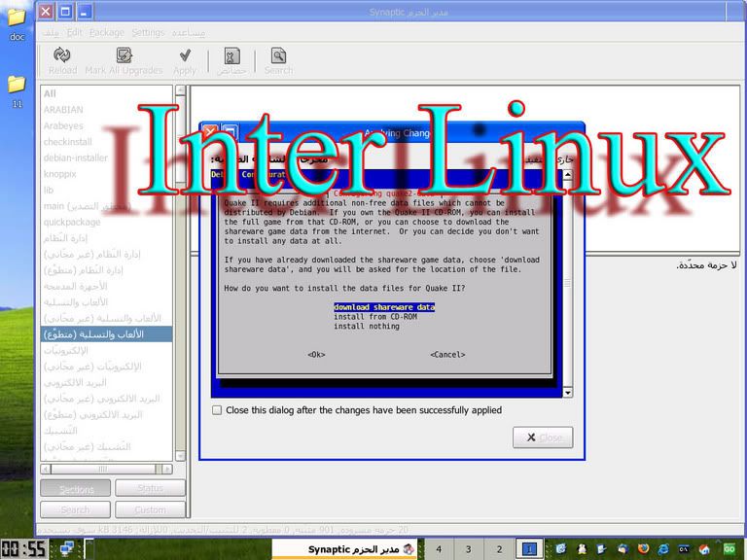Open the desktop folder named 11
This screenshot has height=560, width=747.
(17, 90)
